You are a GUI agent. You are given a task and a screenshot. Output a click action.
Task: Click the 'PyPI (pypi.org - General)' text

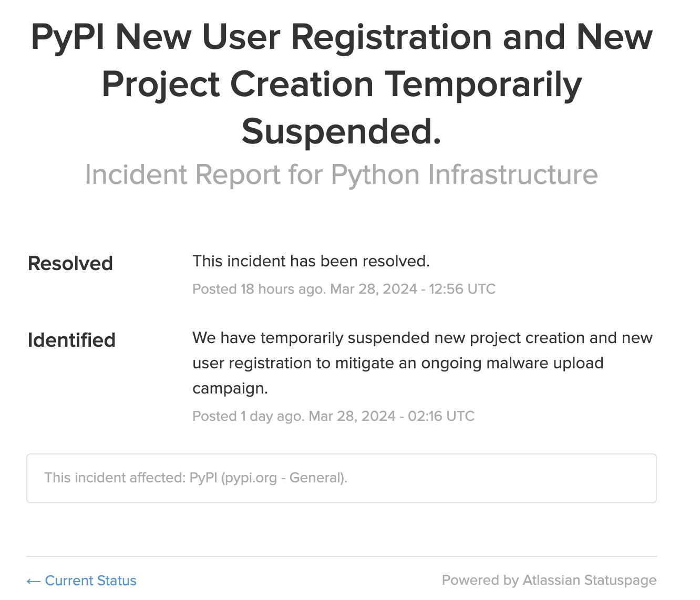click(x=268, y=478)
